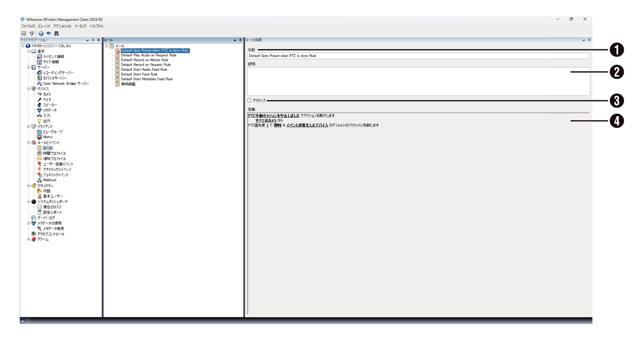Click the PTZ手動セッションを中止しました link
644x340 pixels.
coord(274,116)
